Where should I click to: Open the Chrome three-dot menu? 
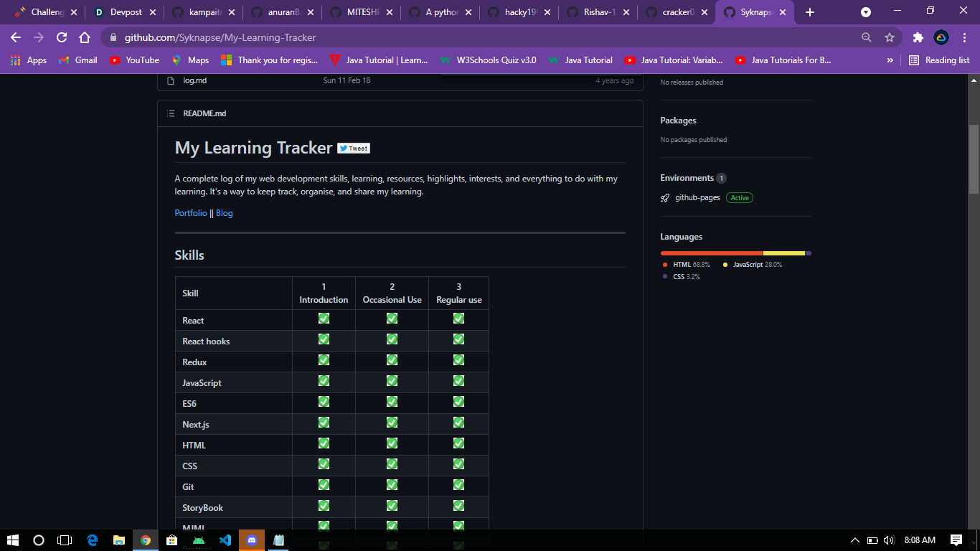(965, 37)
